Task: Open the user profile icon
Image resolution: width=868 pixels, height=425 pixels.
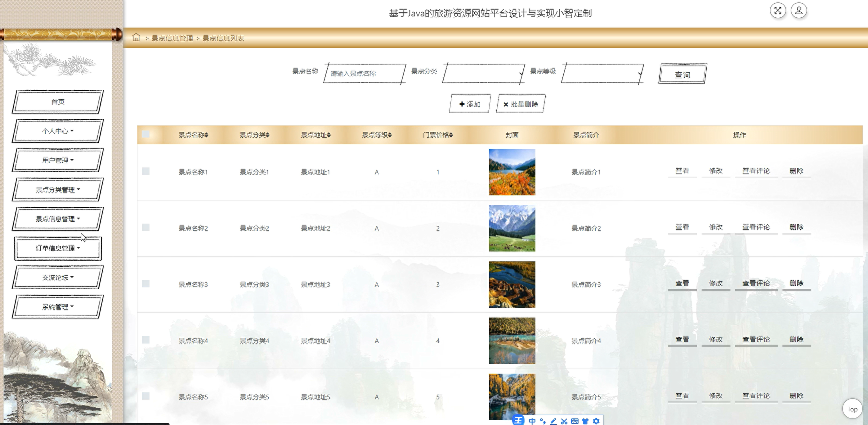Action: tap(799, 11)
